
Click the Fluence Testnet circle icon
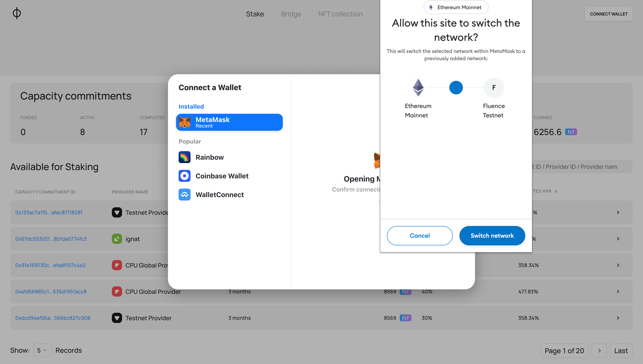[x=494, y=88]
